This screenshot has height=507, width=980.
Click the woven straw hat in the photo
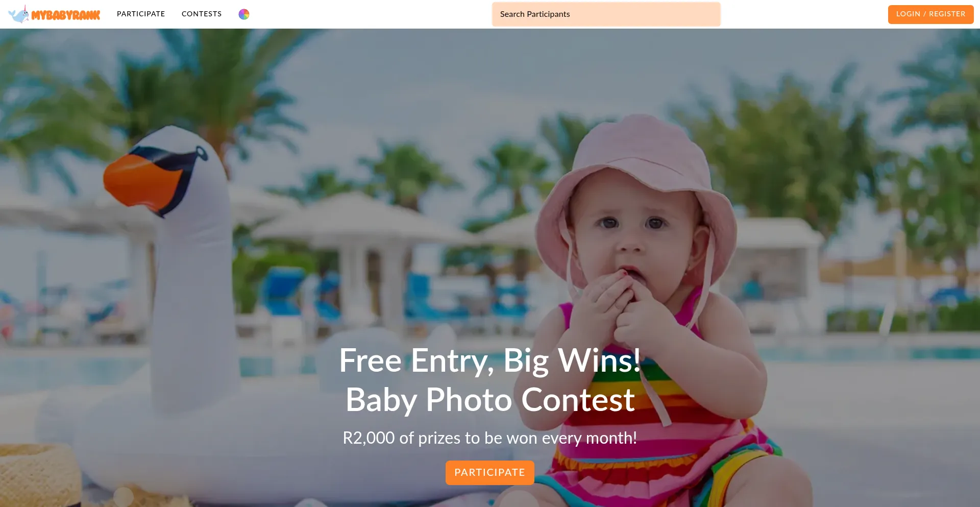(38, 475)
